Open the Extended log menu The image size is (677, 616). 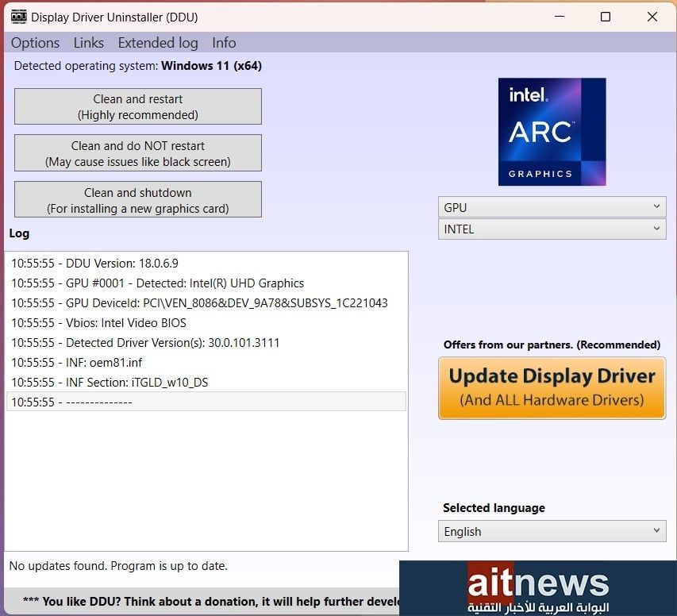click(158, 43)
